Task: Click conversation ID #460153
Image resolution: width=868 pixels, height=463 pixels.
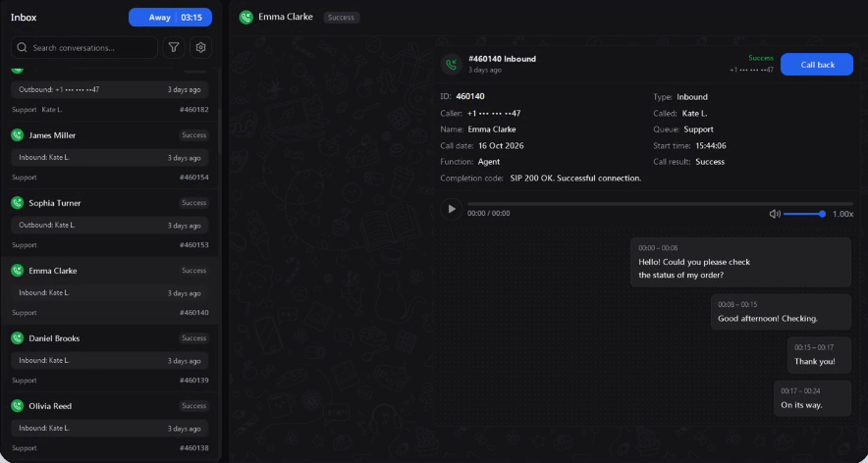Action: 193,244
